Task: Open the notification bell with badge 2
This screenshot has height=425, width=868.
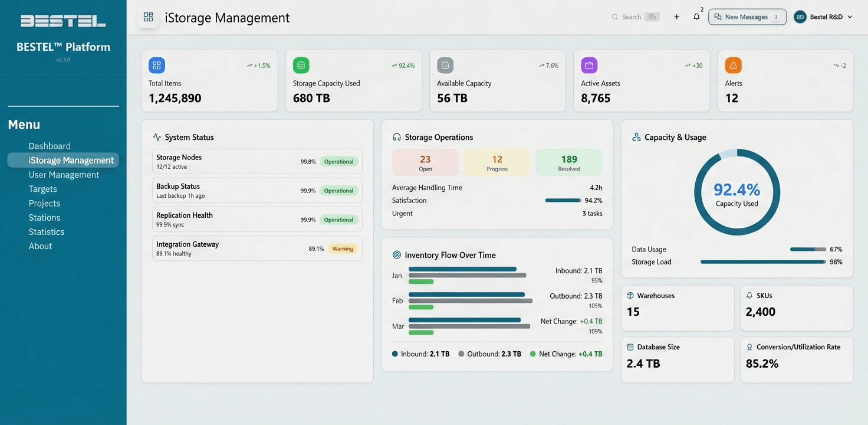Action: click(696, 17)
